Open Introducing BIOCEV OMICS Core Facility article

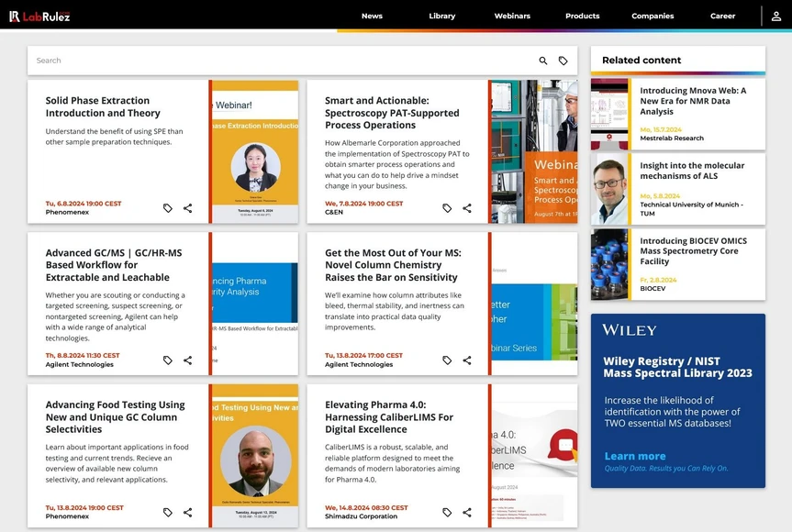[x=693, y=251]
